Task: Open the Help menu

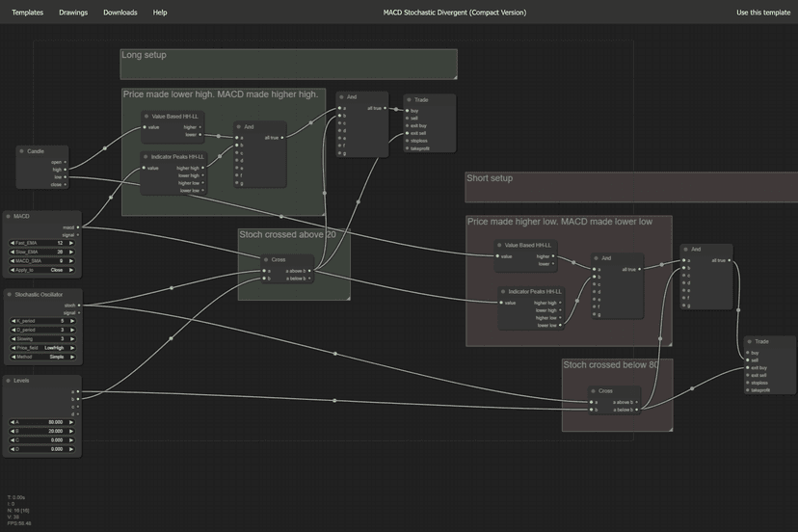Action: click(x=160, y=13)
